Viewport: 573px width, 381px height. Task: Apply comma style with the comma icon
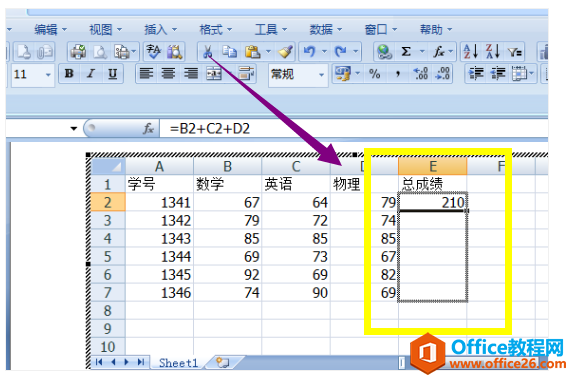(398, 74)
